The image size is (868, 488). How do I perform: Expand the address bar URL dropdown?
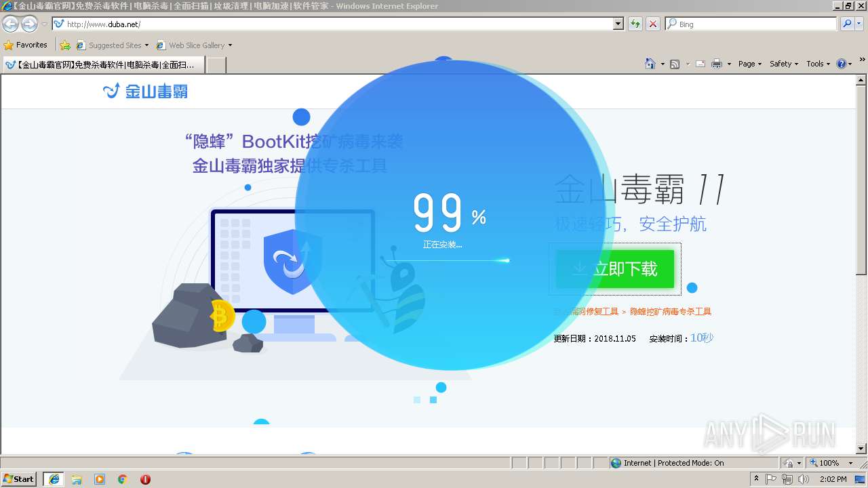pos(618,24)
